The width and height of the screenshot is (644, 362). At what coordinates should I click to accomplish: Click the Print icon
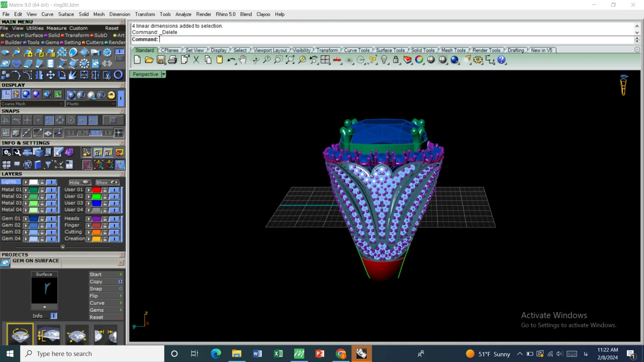173,60
